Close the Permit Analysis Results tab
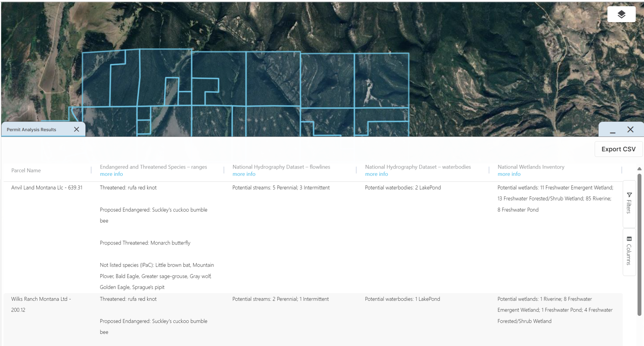644x346 pixels. click(x=76, y=129)
